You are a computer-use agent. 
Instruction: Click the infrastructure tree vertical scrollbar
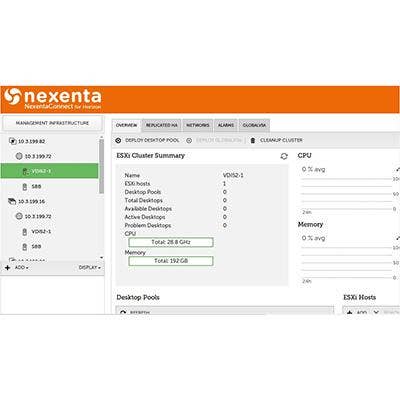click(101, 166)
